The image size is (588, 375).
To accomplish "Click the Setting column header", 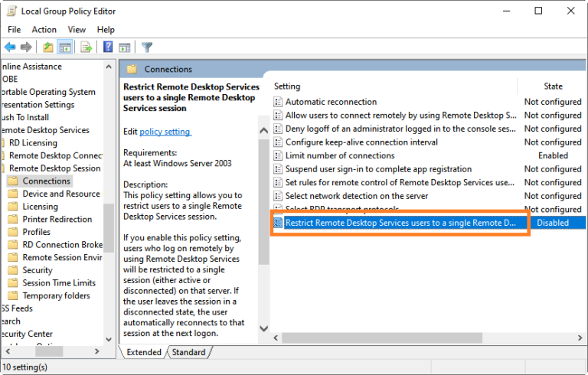I will pyautogui.click(x=287, y=86).
